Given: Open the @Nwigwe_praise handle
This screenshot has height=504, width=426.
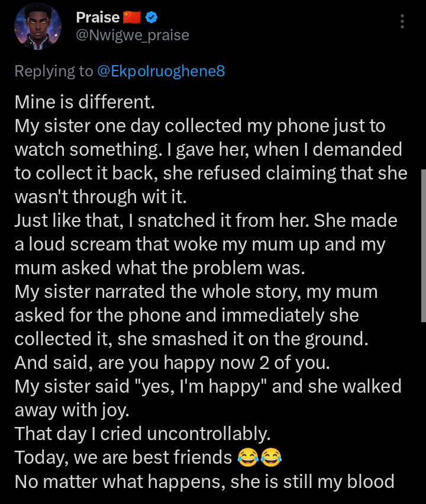Looking at the screenshot, I should coord(133,36).
